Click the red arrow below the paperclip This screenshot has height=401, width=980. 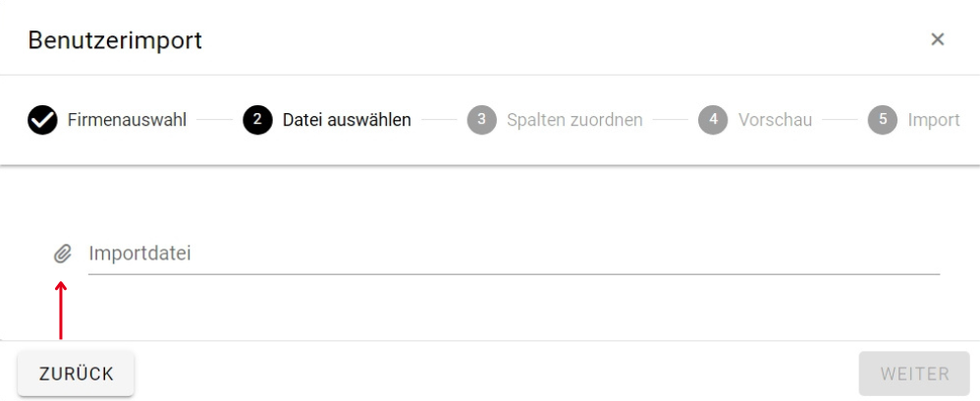coord(61,310)
